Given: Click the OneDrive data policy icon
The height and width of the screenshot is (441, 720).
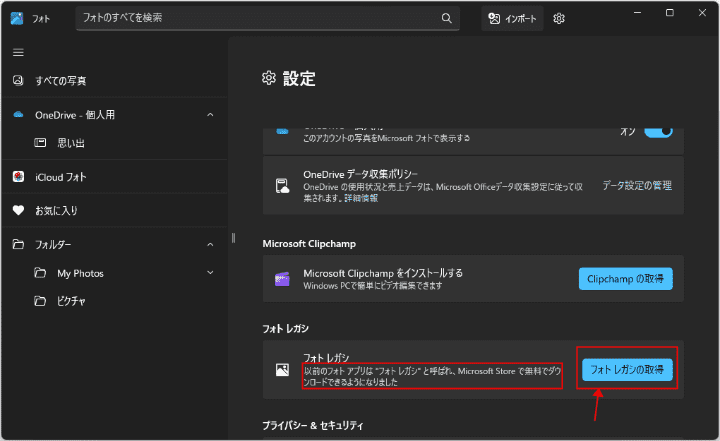Looking at the screenshot, I should pyautogui.click(x=282, y=186).
